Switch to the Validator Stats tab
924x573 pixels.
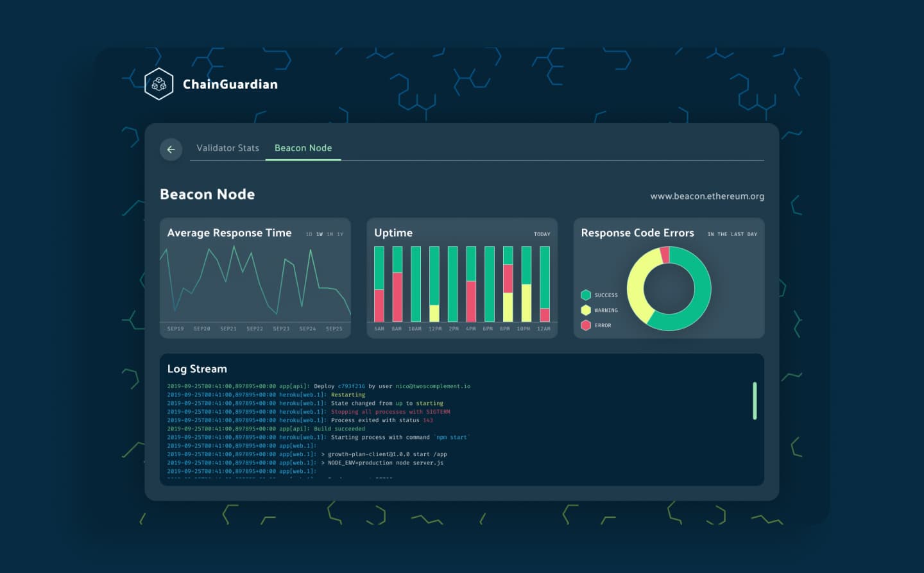(228, 148)
